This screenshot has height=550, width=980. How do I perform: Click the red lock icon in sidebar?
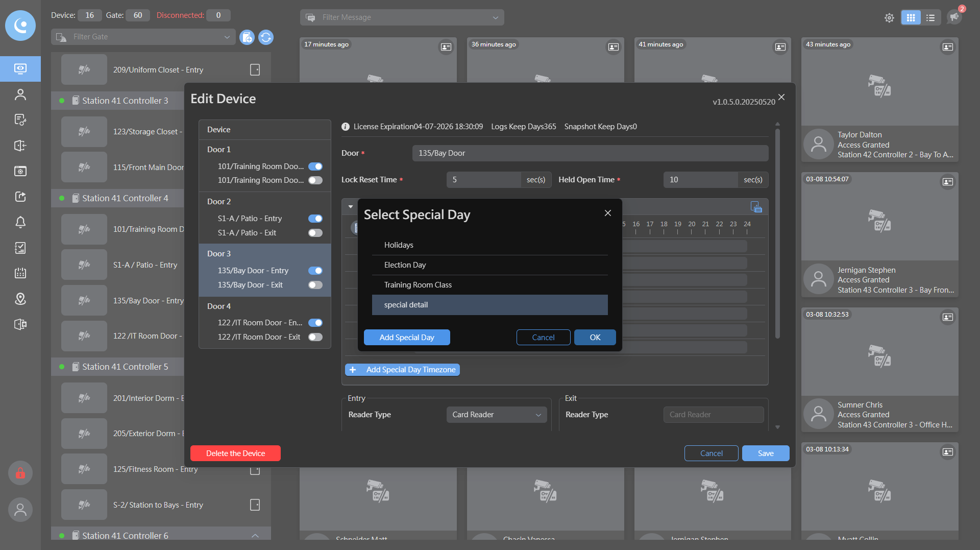(x=20, y=473)
